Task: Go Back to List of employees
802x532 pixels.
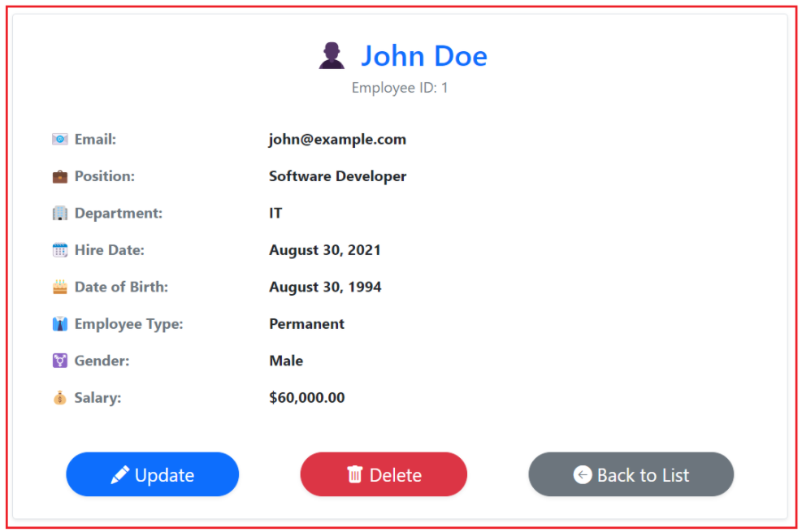Action: point(631,474)
